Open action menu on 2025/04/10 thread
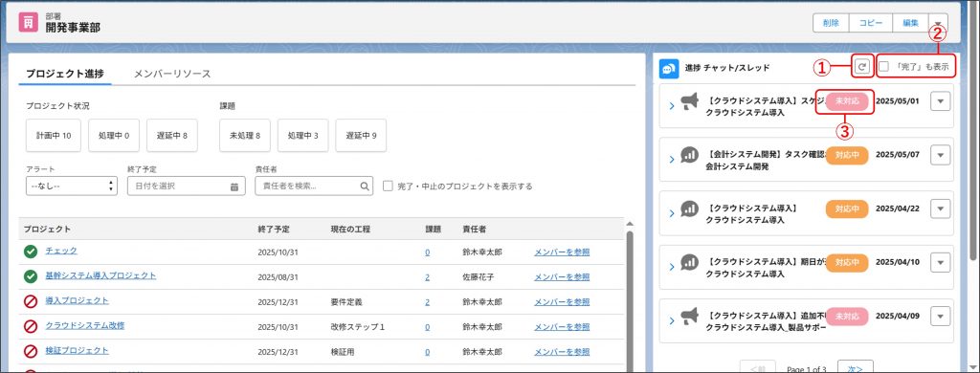Image resolution: width=980 pixels, height=373 pixels. click(940, 262)
